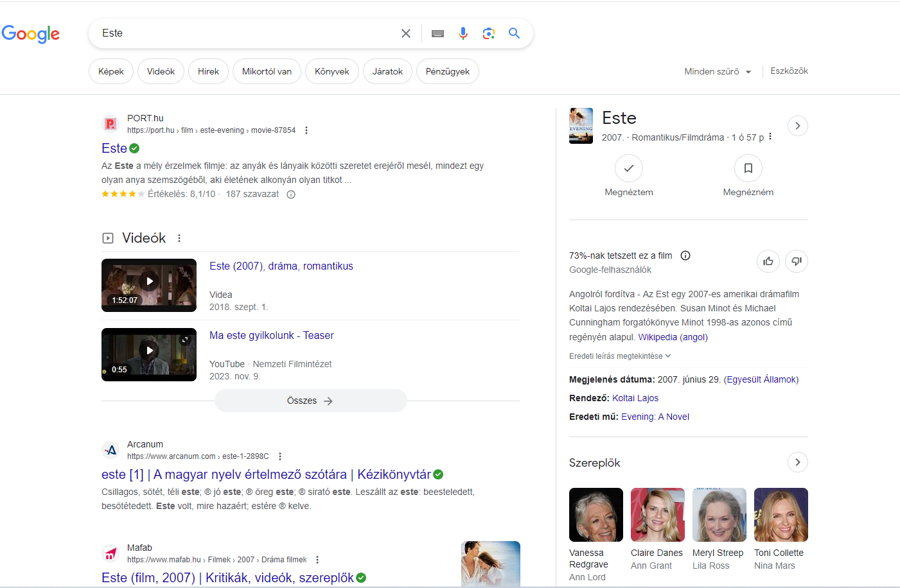Click the Mafab URL breadcrumb
Viewport: 900px width, 588px height.
pyautogui.click(x=217, y=560)
